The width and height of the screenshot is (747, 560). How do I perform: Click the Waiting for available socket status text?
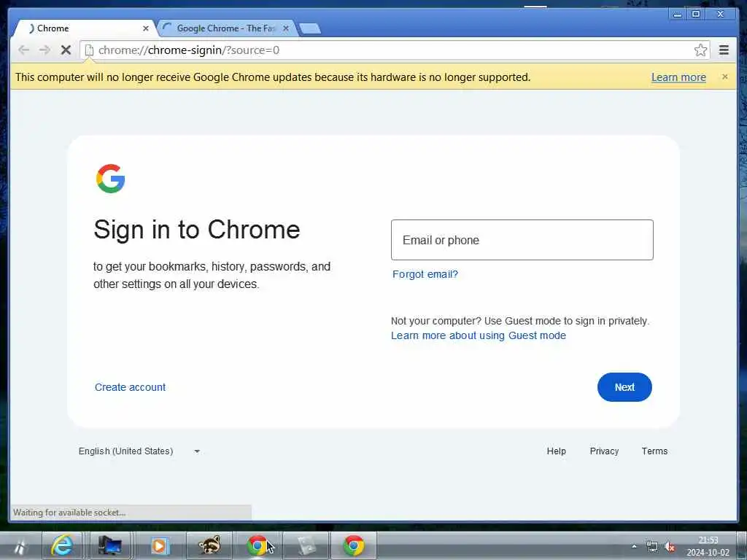pyautogui.click(x=69, y=513)
